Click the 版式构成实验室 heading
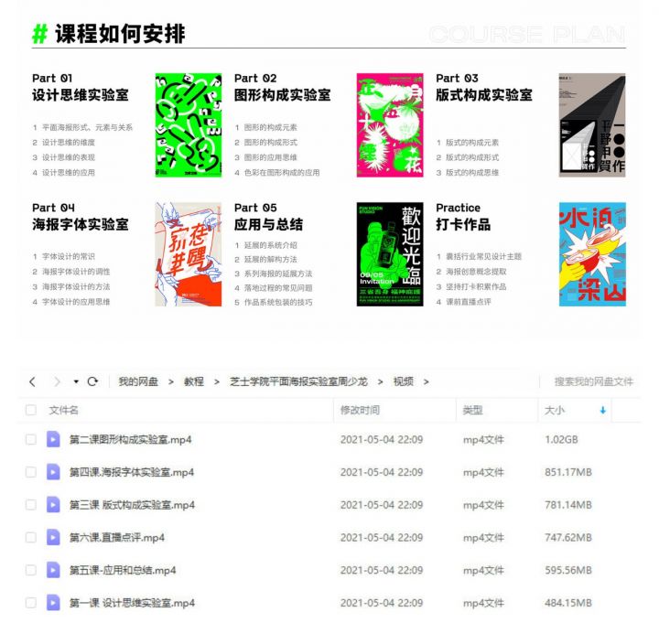The image size is (659, 644). click(484, 95)
